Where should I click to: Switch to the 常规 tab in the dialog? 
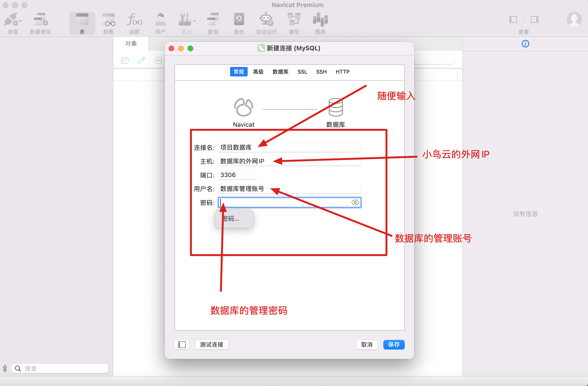click(239, 72)
